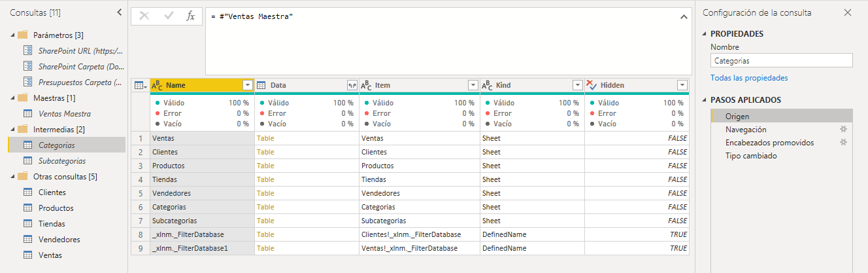
Task: Click the table menu icon in grid corner
Action: coord(140,85)
